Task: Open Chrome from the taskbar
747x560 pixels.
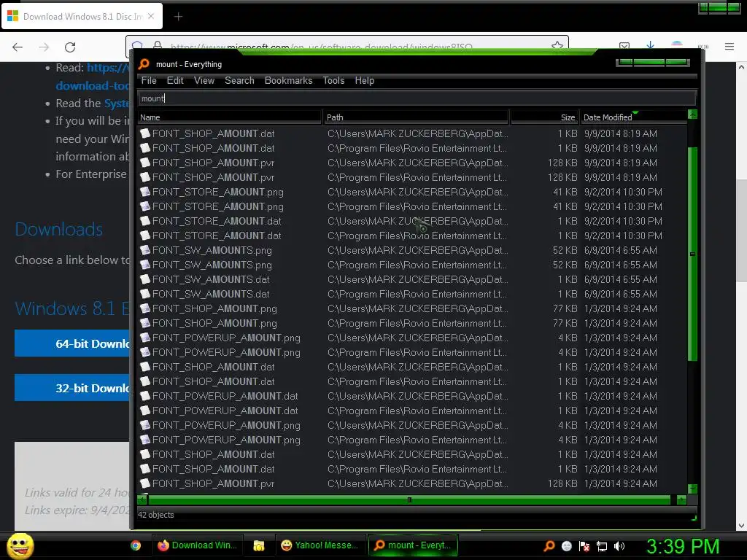Action: click(136, 545)
